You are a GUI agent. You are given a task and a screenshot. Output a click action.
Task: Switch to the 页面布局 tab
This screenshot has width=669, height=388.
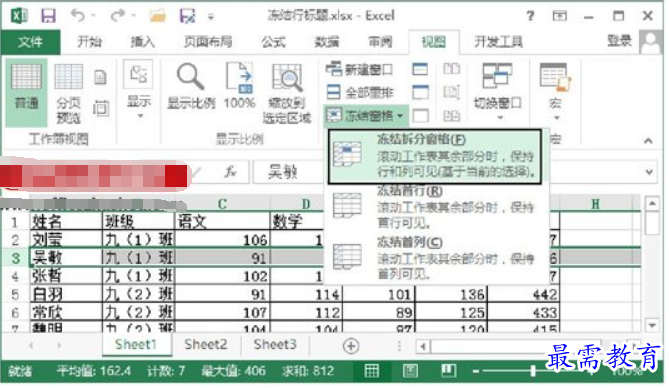[208, 42]
